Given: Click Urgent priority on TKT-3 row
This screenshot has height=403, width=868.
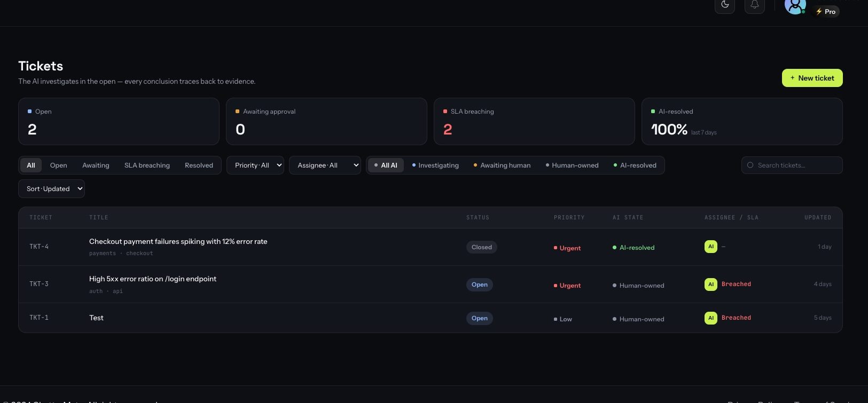Looking at the screenshot, I should 567,286.
